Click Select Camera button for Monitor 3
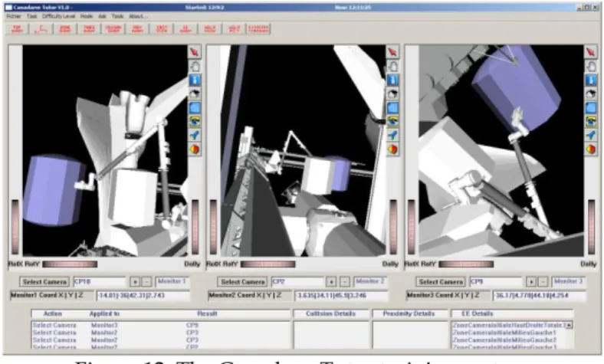This screenshot has width=604, height=364. point(441,282)
